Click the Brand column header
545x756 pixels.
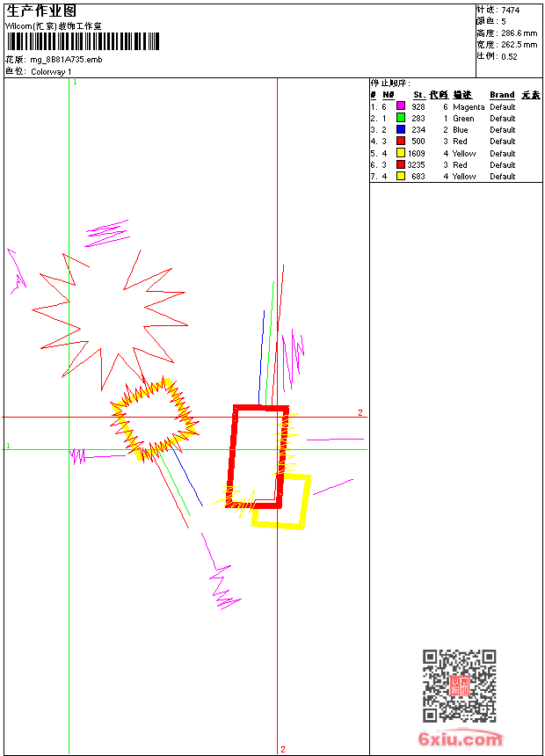click(x=502, y=95)
